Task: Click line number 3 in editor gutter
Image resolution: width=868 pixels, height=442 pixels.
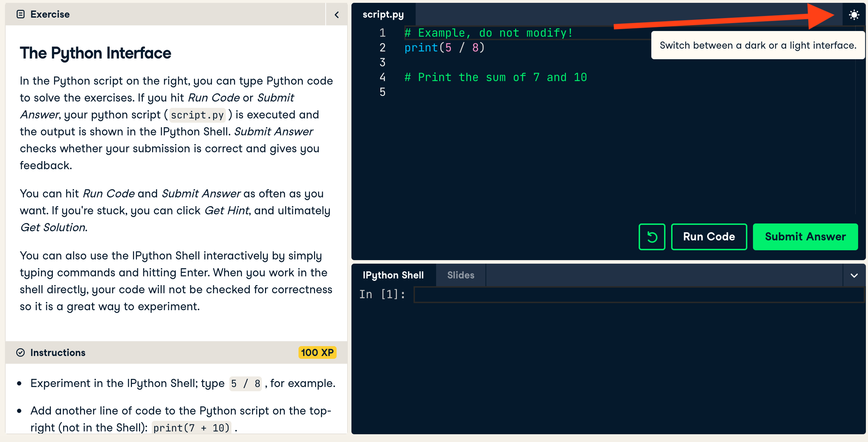Action: click(382, 63)
